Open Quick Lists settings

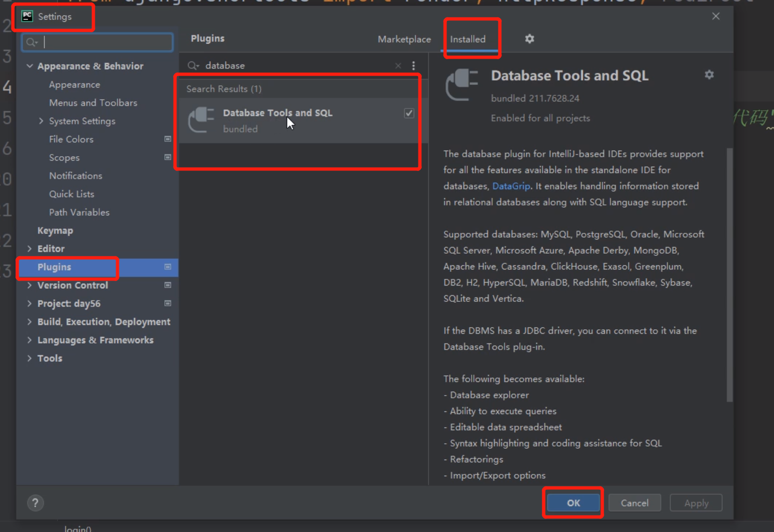point(72,194)
